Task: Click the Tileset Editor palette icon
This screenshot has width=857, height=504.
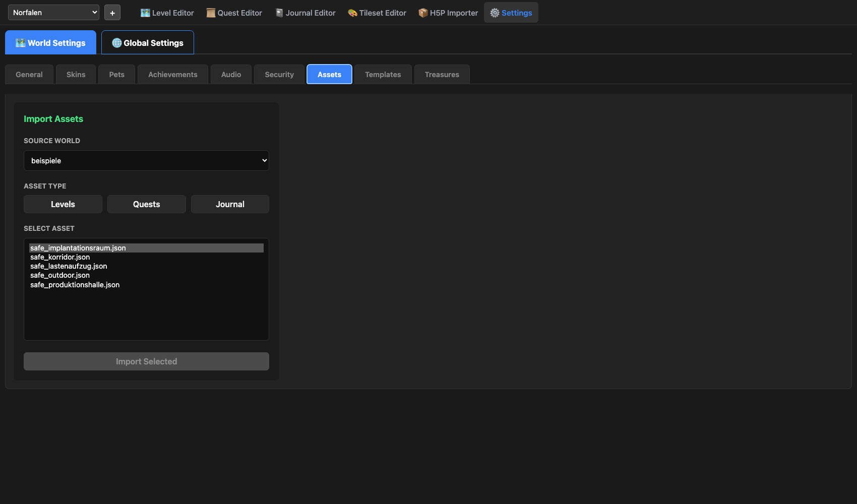Action: (352, 13)
